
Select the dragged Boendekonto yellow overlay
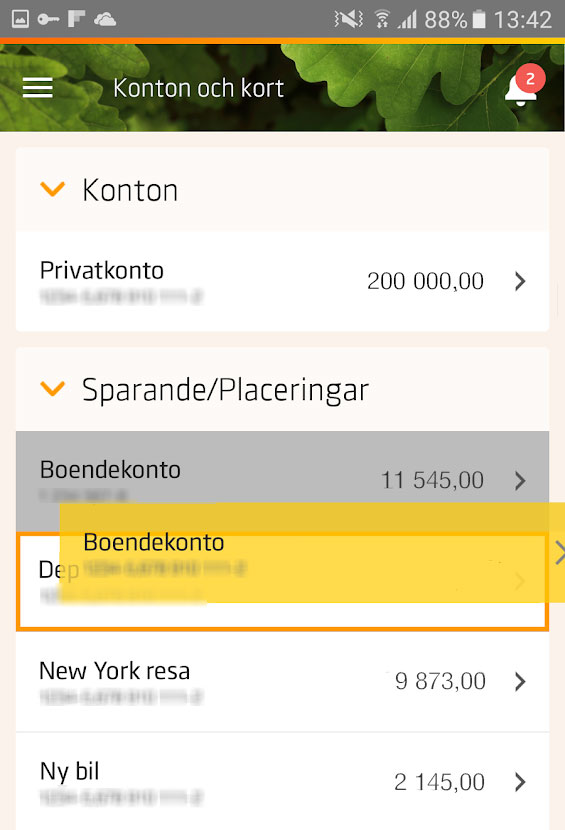(x=312, y=553)
